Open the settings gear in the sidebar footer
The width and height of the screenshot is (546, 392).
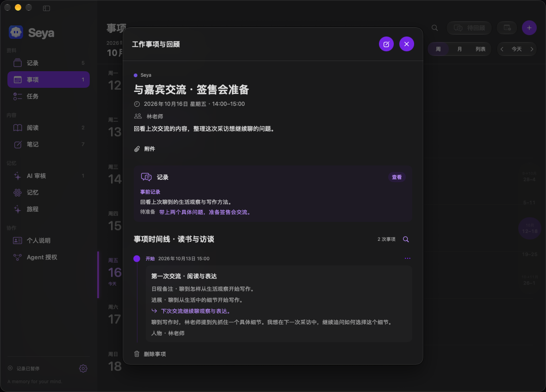83,368
